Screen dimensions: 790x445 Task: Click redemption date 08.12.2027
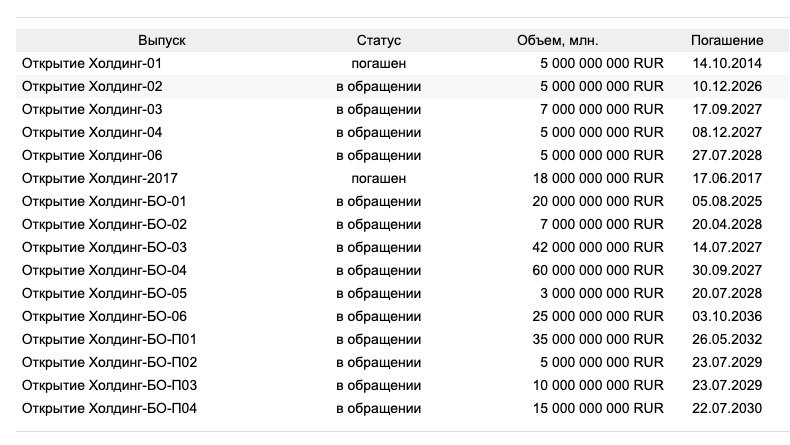coord(727,133)
